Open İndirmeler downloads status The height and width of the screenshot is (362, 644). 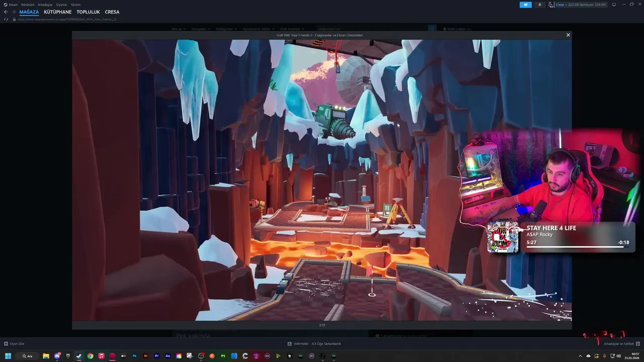coord(314,344)
